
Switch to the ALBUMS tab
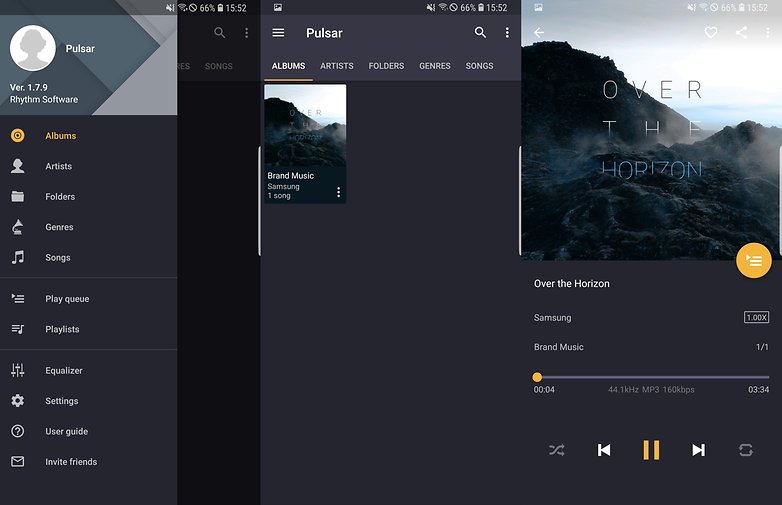pos(288,66)
